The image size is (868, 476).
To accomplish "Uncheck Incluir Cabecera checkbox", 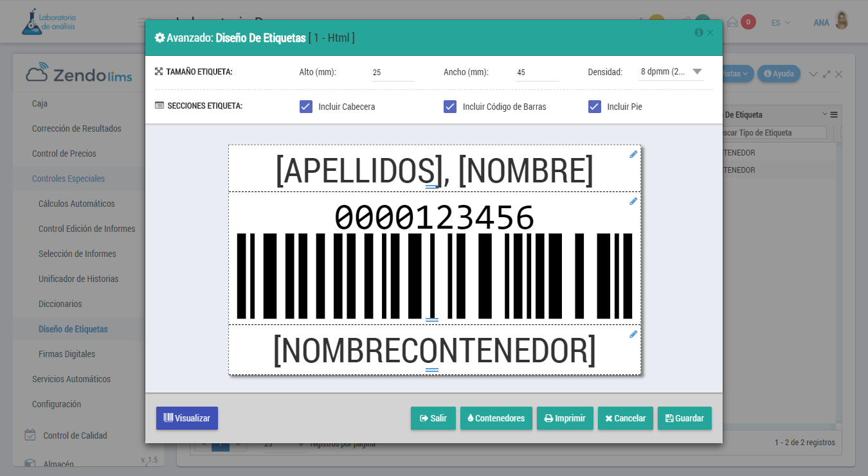I will 306,107.
